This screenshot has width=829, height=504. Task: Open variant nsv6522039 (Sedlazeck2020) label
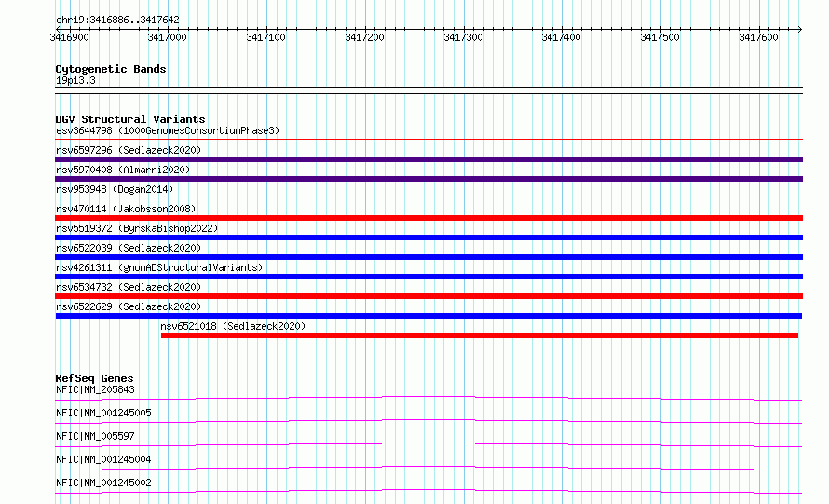coord(129,248)
